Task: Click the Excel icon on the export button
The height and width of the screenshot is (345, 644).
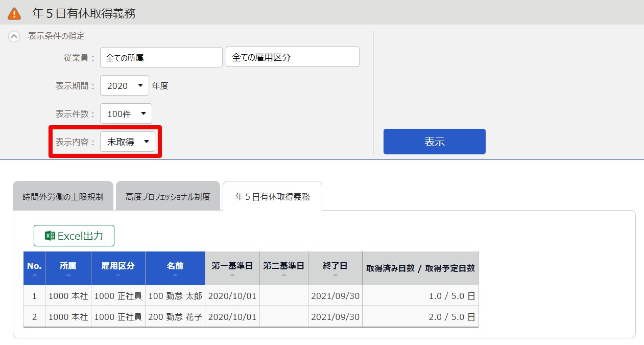Action: 50,236
